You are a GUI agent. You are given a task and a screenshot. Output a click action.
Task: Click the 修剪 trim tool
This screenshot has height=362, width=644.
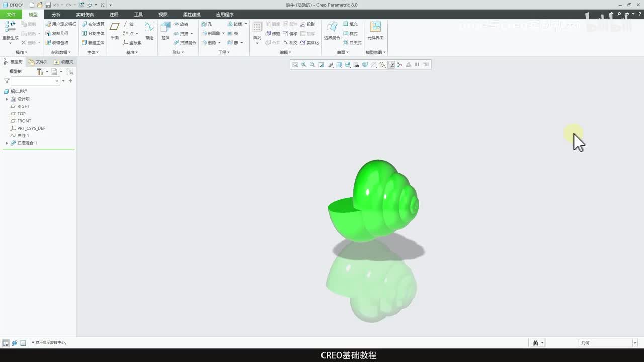tap(273, 33)
